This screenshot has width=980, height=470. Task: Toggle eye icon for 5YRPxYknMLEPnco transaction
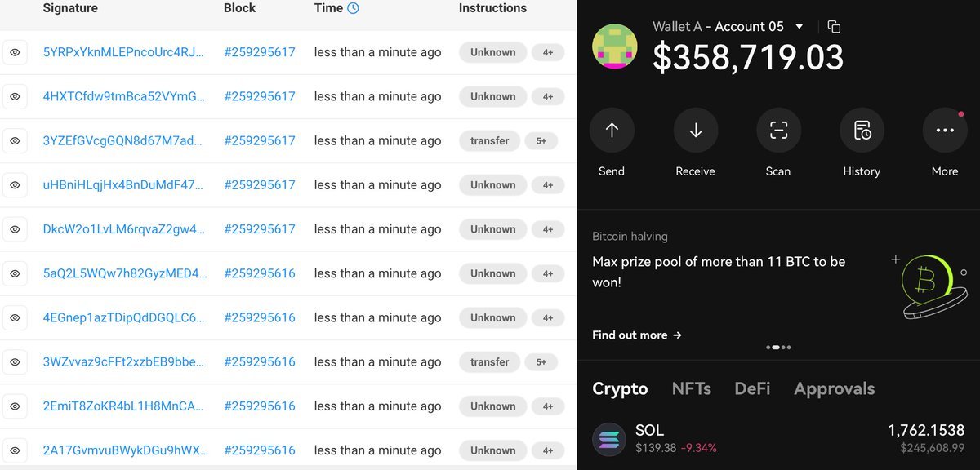15,52
